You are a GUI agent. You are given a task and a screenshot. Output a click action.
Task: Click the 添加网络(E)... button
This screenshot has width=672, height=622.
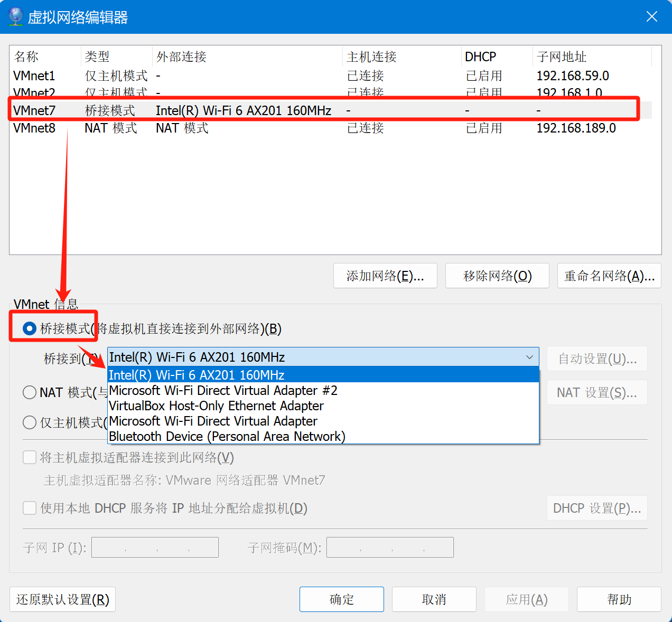385,276
